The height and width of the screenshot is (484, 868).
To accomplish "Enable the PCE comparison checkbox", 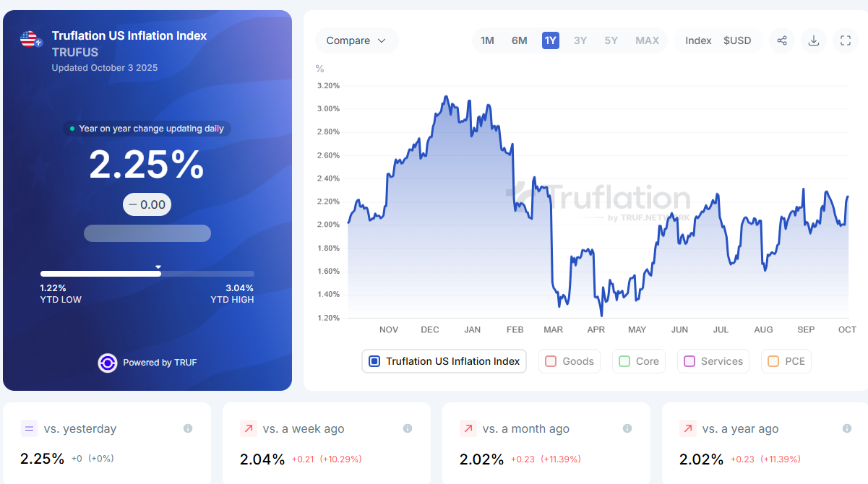I will [x=773, y=361].
